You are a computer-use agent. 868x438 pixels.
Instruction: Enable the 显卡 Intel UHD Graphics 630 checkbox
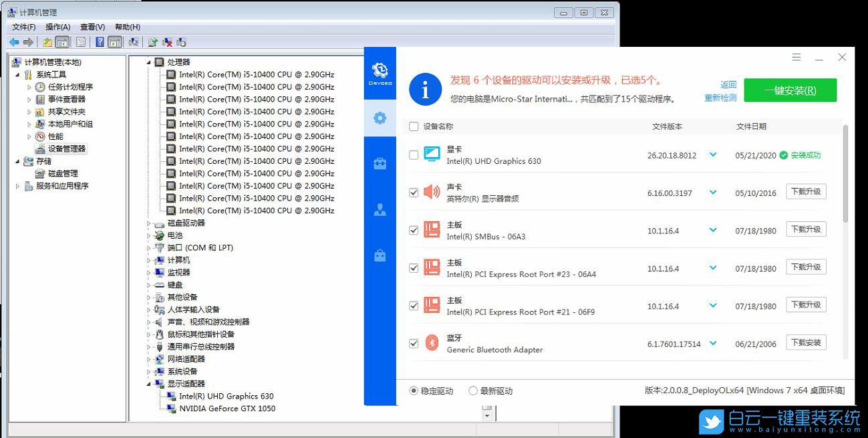[x=412, y=154]
